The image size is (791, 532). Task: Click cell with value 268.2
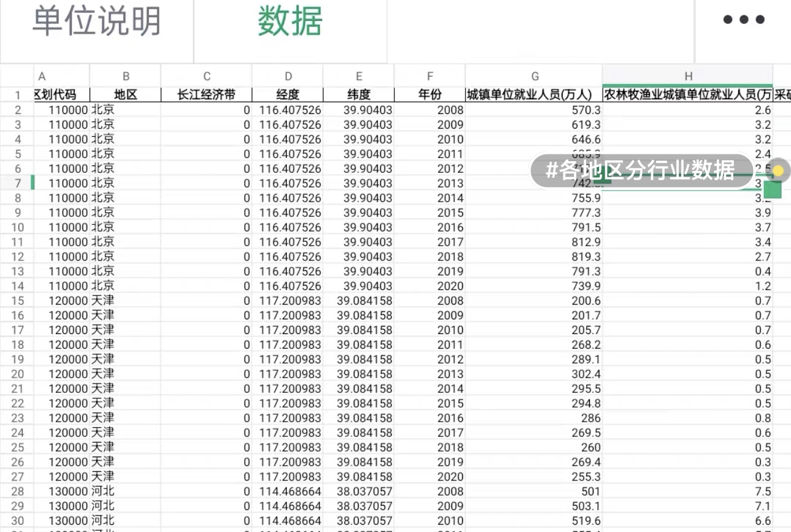pos(534,345)
